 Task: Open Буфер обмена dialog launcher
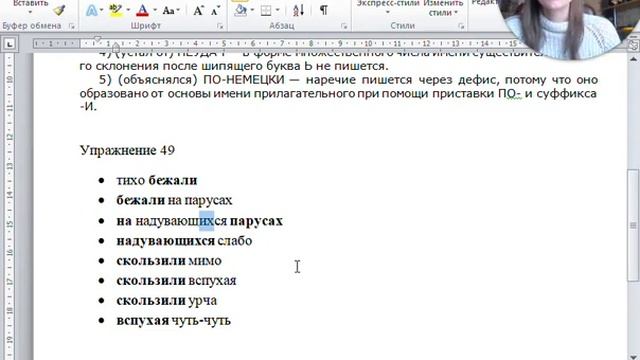[x=72, y=26]
